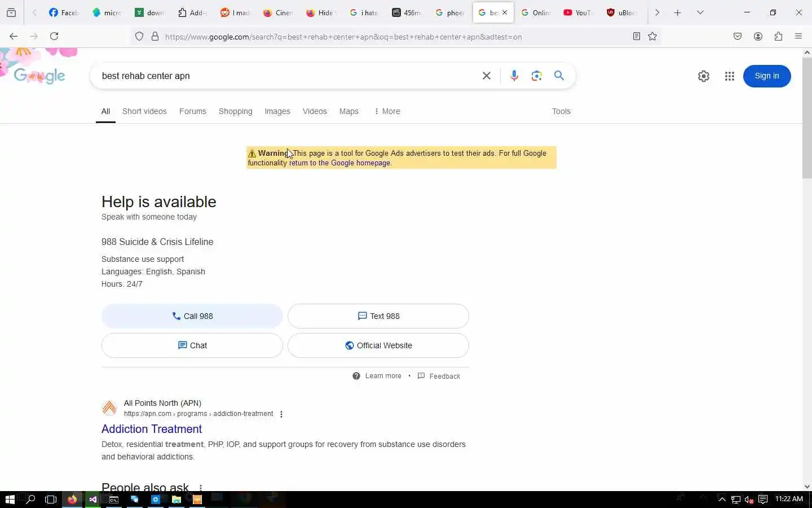Show hidden system tray icons
This screenshot has height=508, width=812.
tap(722, 499)
